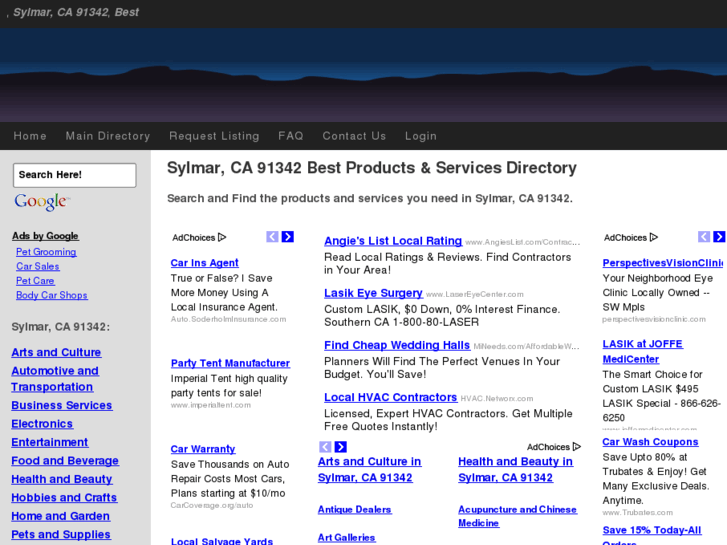
Task: Open the Electronics category
Action: [x=42, y=424]
